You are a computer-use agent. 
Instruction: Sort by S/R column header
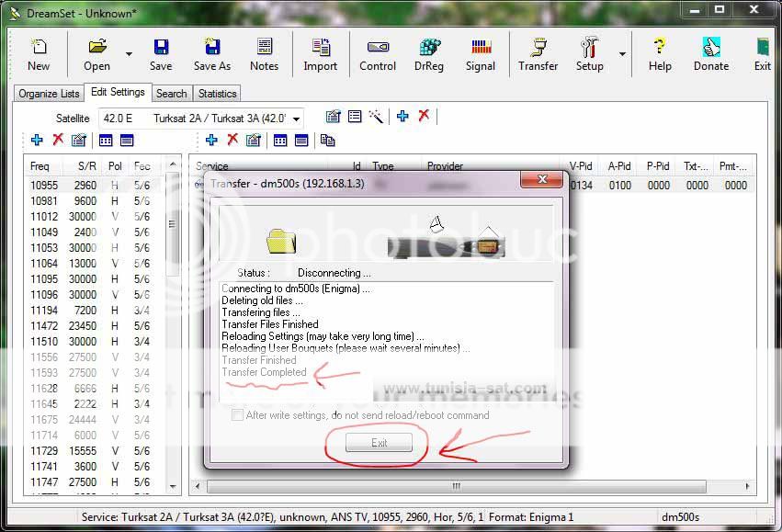coord(83,166)
